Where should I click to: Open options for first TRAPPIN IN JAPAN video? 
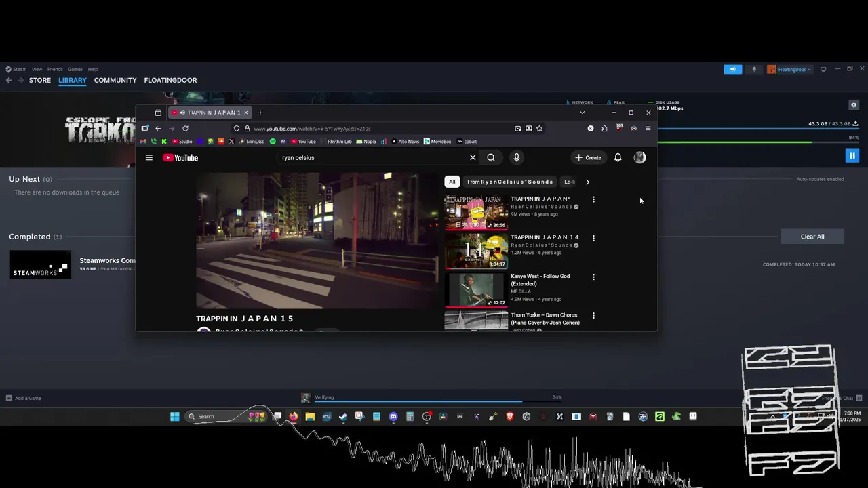point(593,199)
